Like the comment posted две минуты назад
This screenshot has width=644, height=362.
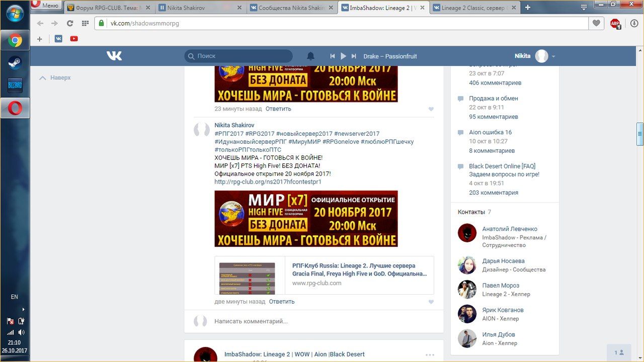click(x=431, y=302)
